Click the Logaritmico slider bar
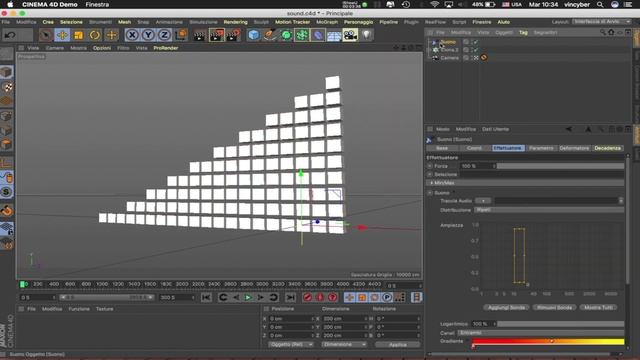Screen dimensions: 640x360 560,324
